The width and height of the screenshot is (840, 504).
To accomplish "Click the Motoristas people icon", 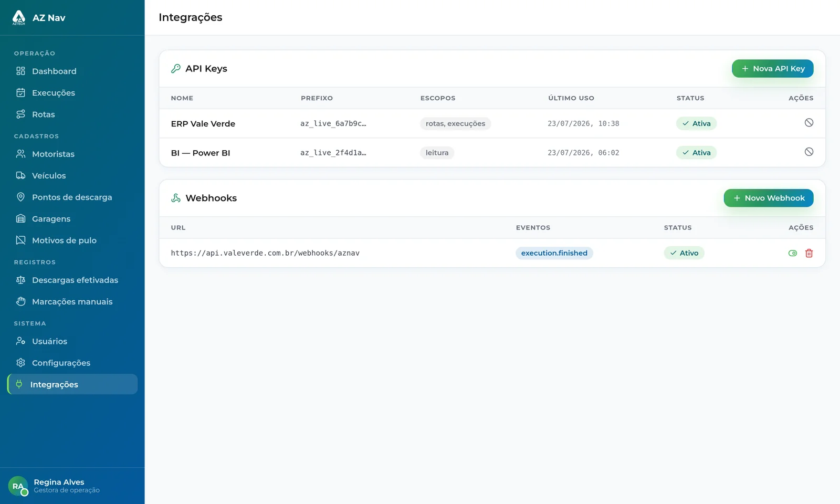I will coord(20,154).
